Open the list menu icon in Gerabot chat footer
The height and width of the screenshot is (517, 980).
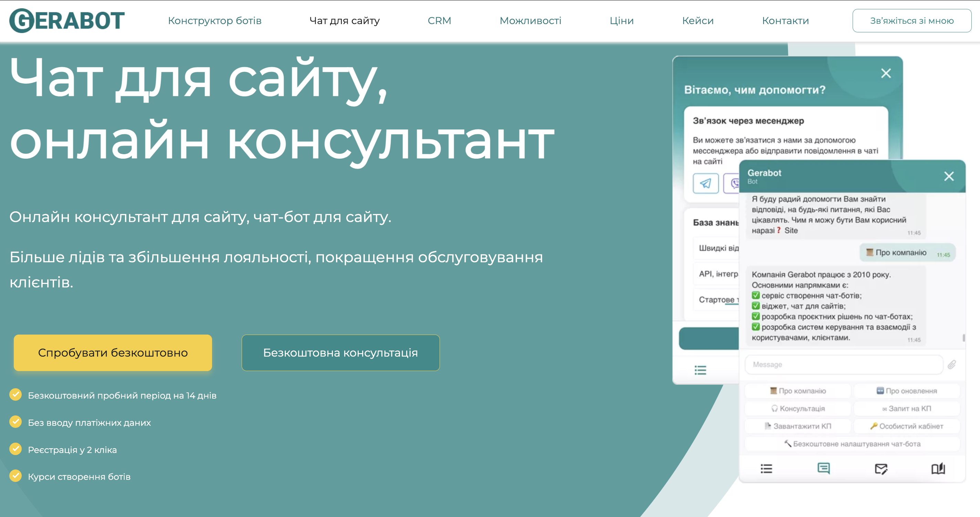click(x=766, y=468)
